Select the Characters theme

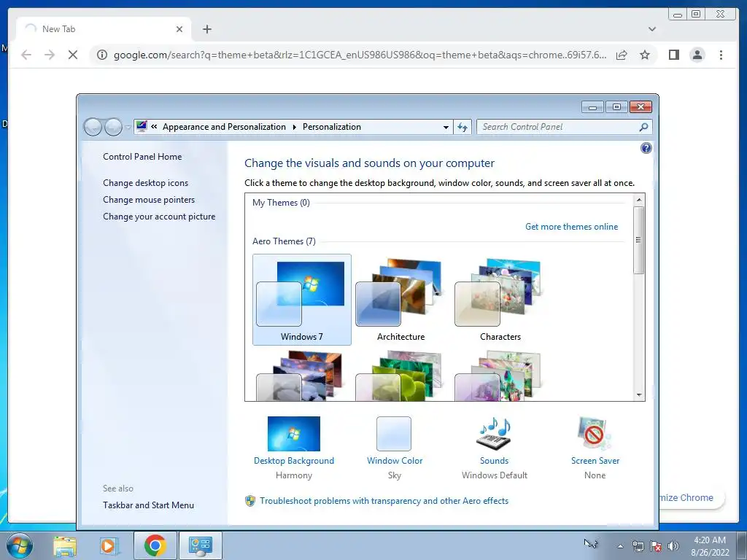coord(500,299)
